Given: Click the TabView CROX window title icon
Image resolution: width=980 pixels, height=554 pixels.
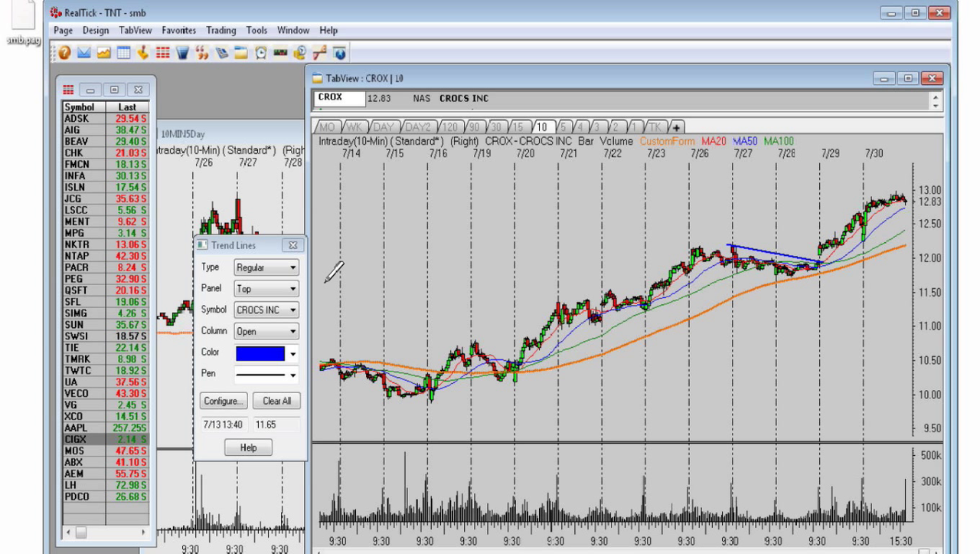Looking at the screenshot, I should point(318,78).
